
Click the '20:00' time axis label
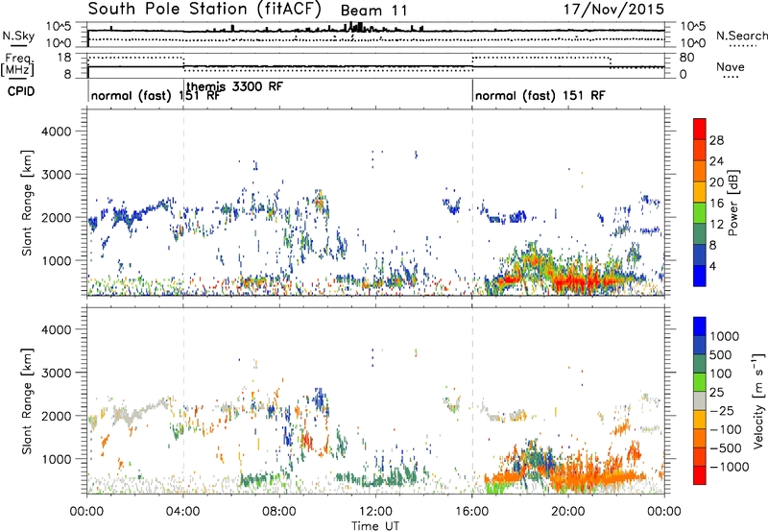(x=568, y=512)
